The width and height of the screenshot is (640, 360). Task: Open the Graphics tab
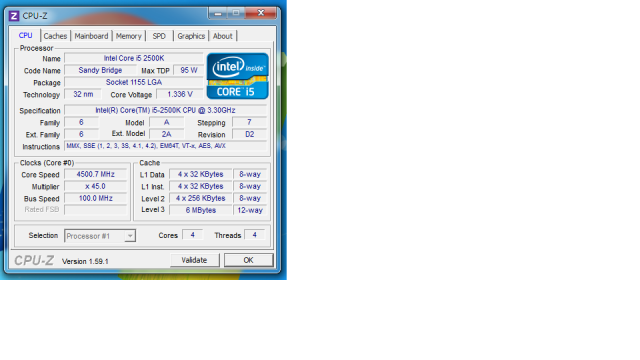[191, 36]
